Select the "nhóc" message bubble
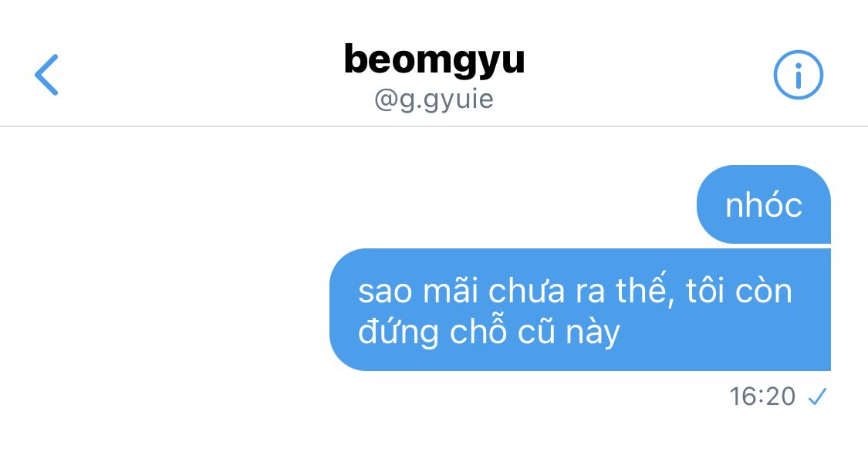The width and height of the screenshot is (868, 452). click(x=763, y=204)
